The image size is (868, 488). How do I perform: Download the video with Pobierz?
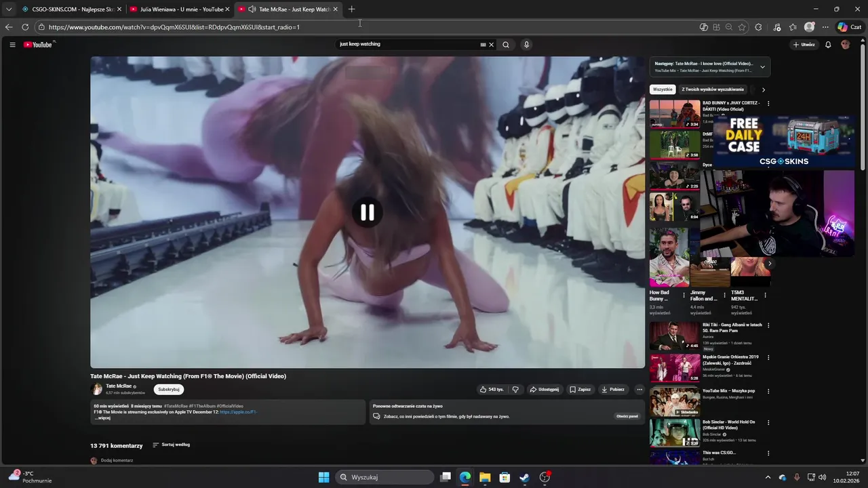[x=613, y=390]
